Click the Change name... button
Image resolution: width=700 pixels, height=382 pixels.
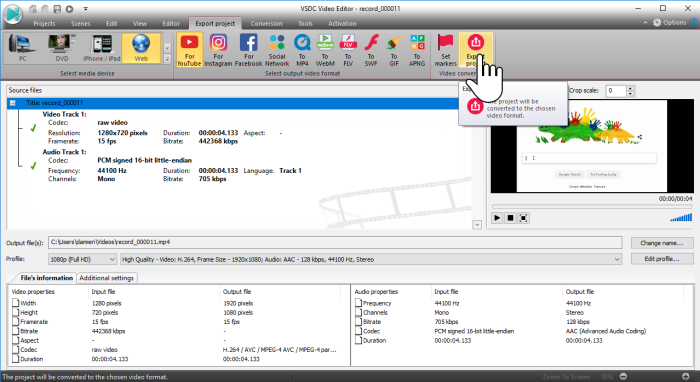click(x=662, y=243)
